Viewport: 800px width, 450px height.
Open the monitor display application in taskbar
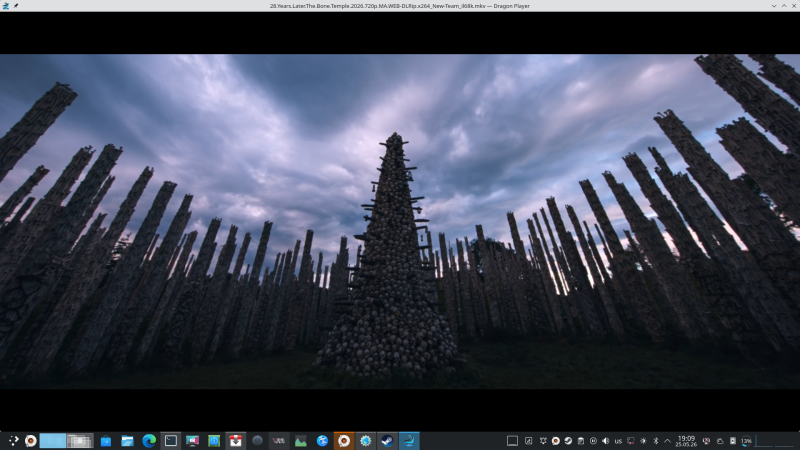[192, 441]
